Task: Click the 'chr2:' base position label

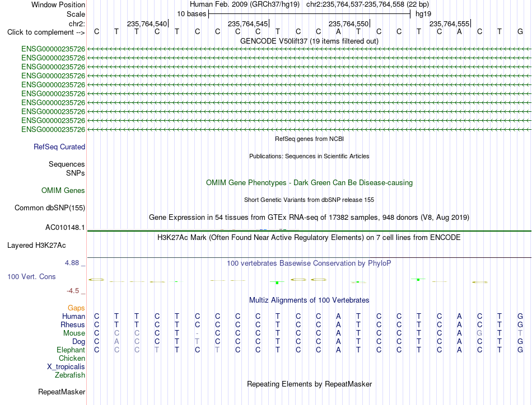Action: 77,23
